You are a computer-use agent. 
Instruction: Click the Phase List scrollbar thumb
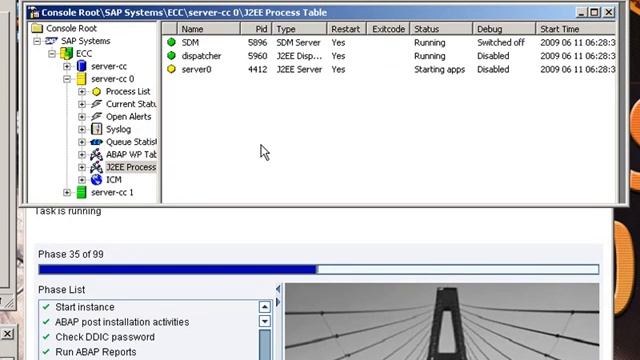tap(264, 345)
